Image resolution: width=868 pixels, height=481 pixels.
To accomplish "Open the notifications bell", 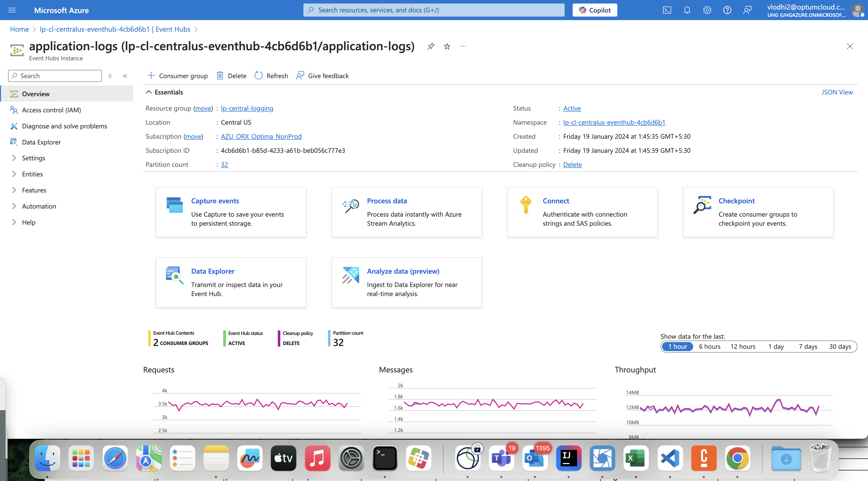I will click(687, 10).
